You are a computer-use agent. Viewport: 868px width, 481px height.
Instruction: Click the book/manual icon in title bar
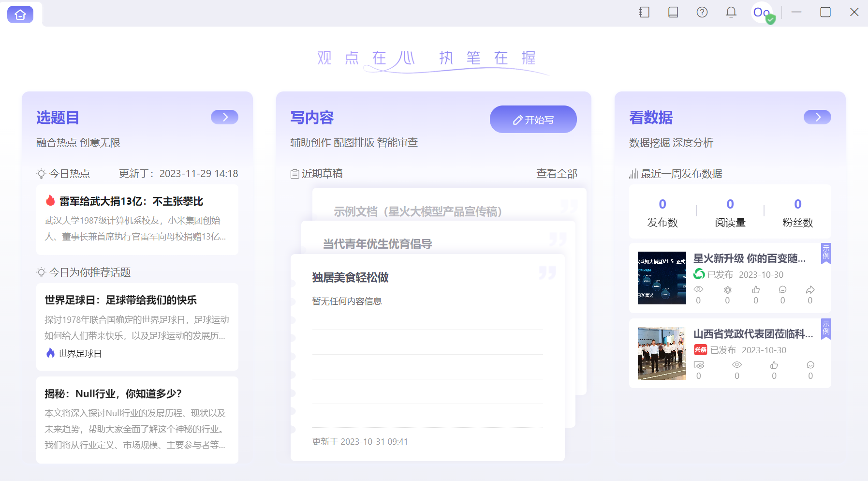pyautogui.click(x=673, y=12)
